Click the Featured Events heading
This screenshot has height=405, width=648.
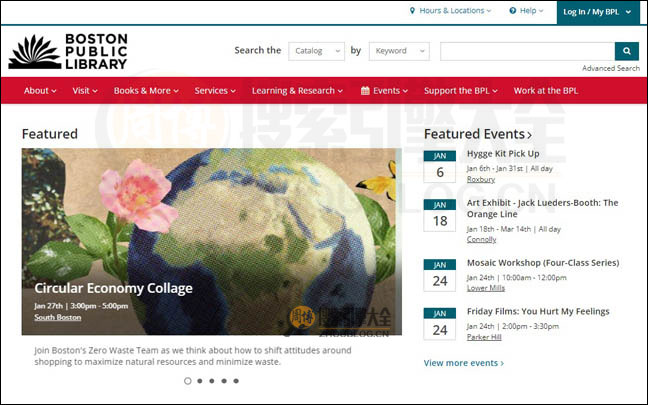pos(474,134)
